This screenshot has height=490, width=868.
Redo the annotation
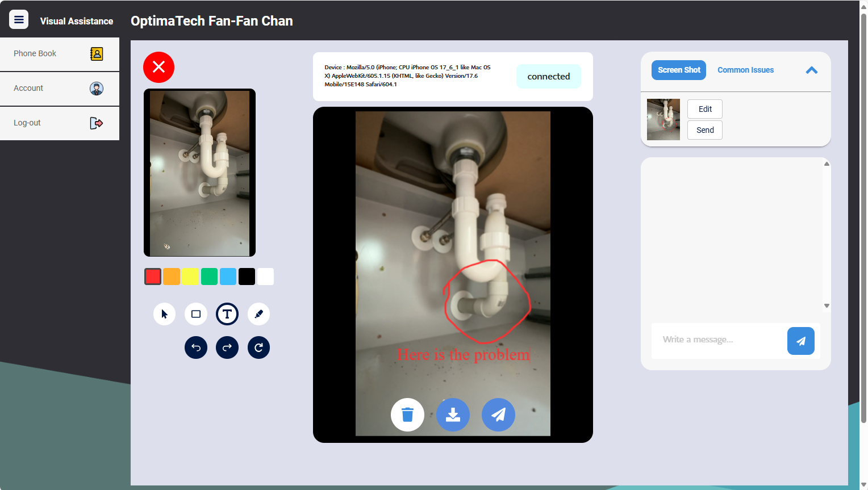click(227, 347)
